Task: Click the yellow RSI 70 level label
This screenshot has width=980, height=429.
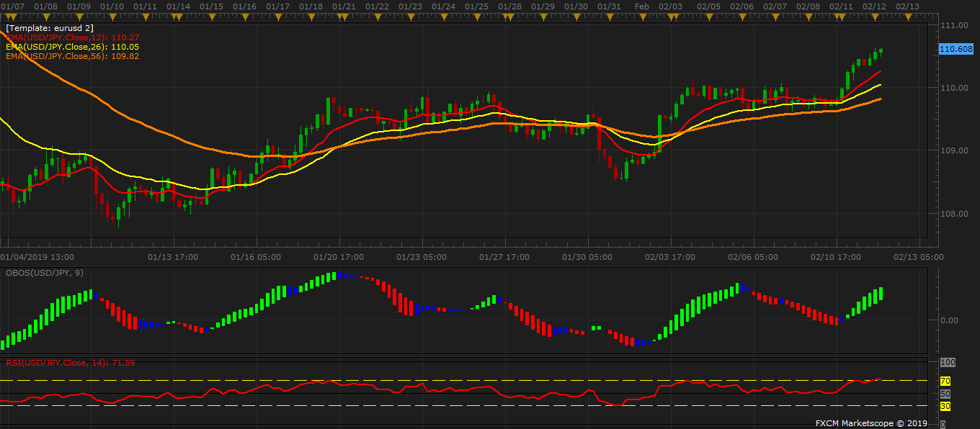Action: (945, 381)
